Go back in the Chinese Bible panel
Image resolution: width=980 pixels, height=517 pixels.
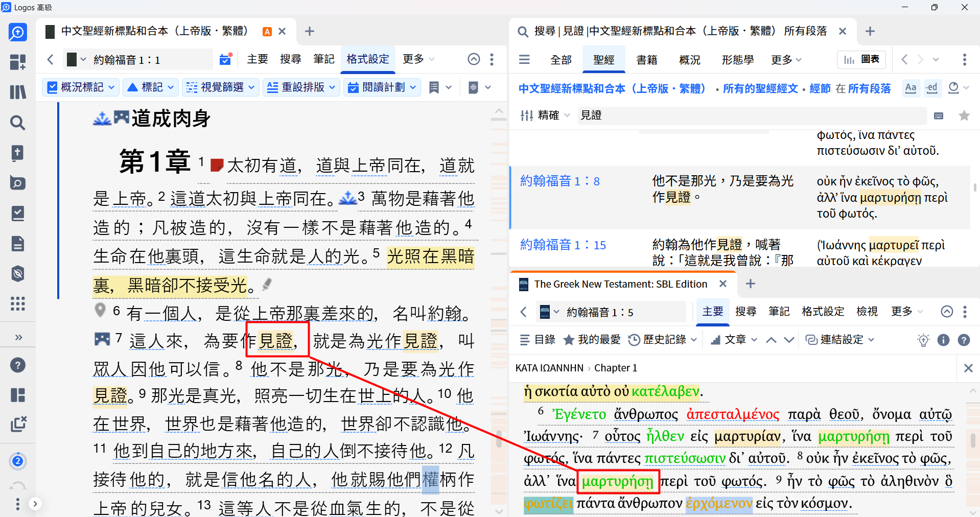50,59
